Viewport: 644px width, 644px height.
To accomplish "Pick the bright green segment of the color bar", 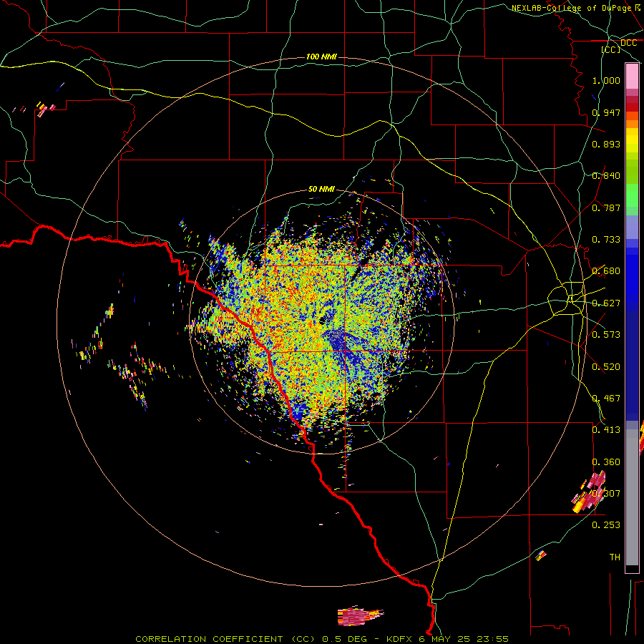I will (x=632, y=195).
